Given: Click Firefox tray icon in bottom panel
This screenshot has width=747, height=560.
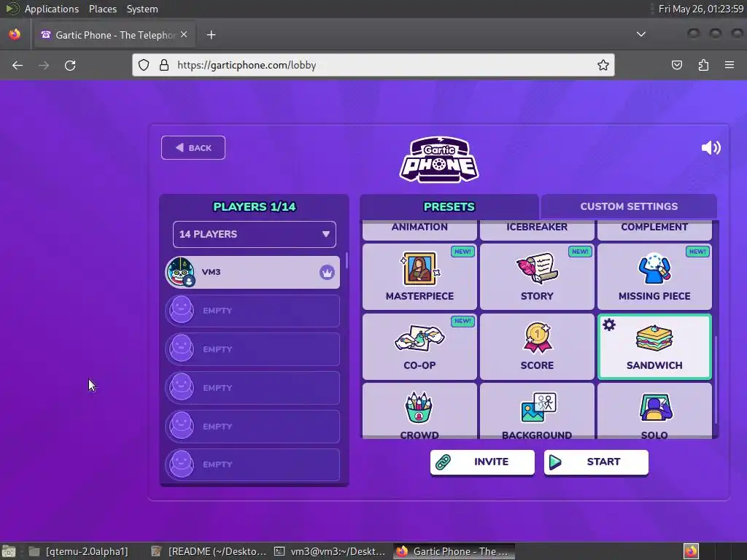Looking at the screenshot, I should click(691, 551).
